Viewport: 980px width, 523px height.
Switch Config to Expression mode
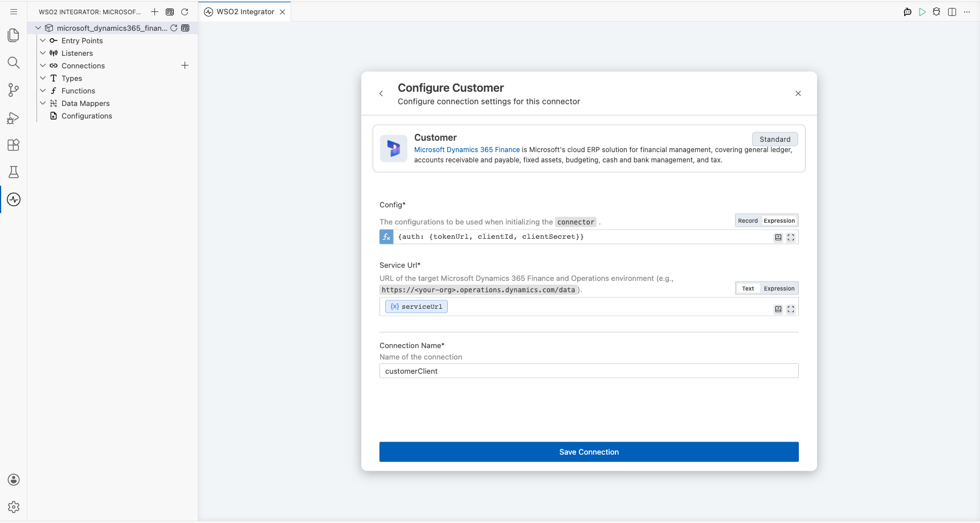click(x=779, y=220)
